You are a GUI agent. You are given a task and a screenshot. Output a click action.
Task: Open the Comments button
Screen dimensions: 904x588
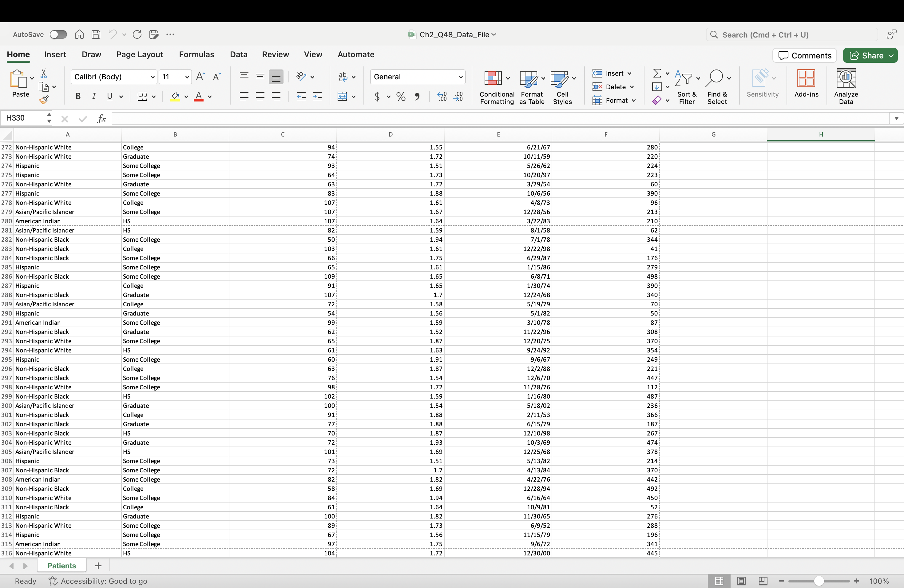point(804,55)
